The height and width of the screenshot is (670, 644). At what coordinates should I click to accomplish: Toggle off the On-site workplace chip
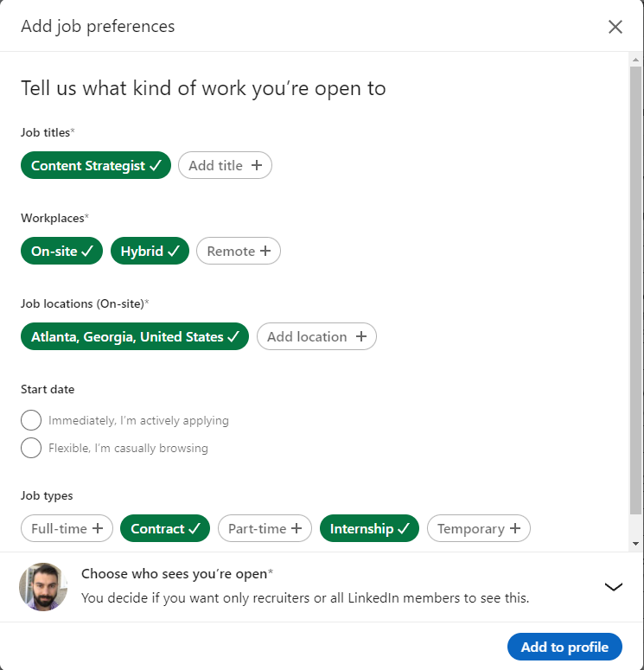tap(61, 252)
